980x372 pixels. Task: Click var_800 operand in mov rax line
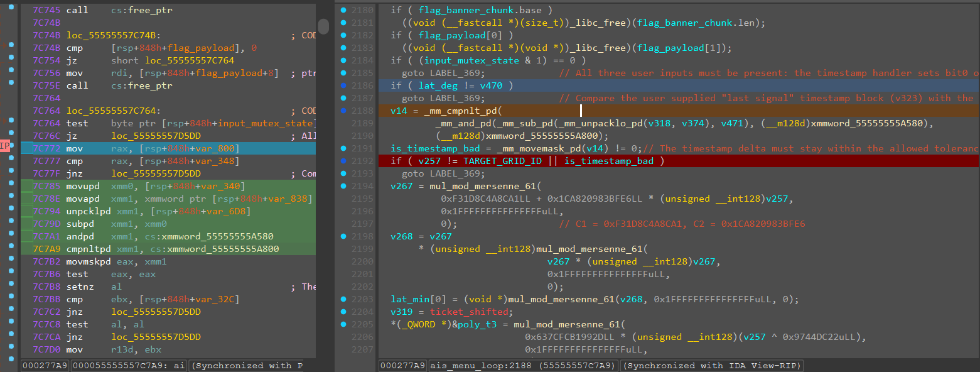[x=216, y=149]
